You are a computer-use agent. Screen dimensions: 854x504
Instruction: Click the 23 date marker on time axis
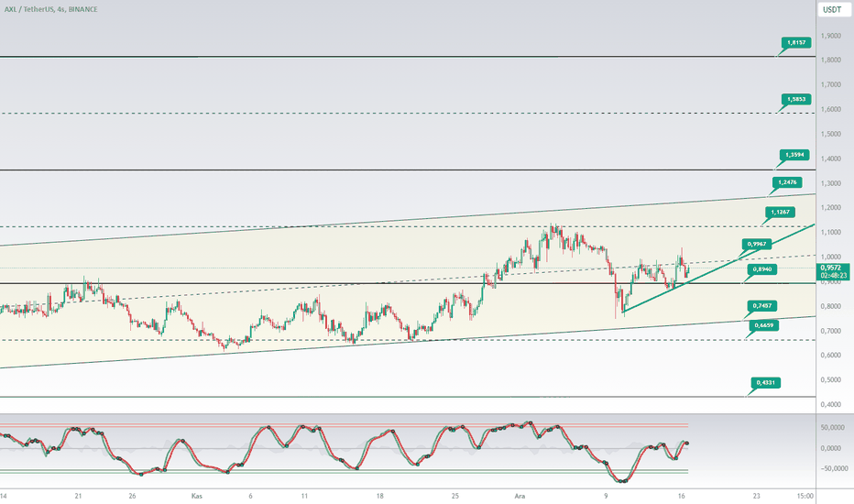click(x=756, y=496)
